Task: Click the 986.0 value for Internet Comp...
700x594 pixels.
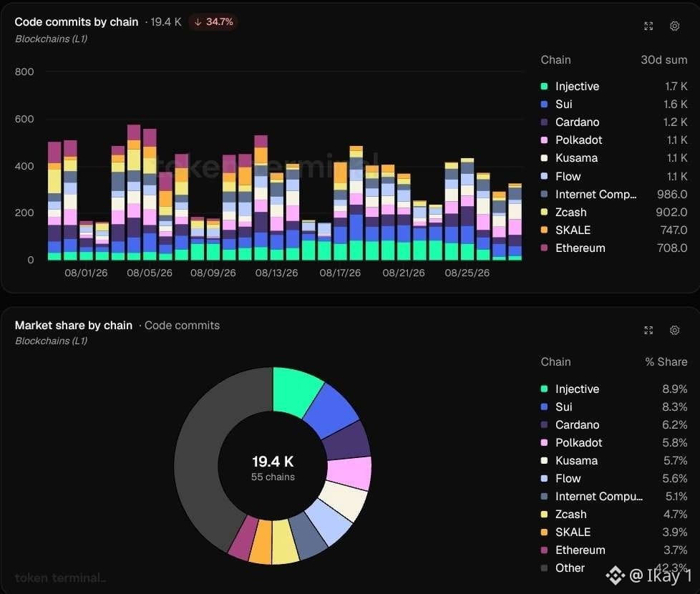Action: pyautogui.click(x=672, y=194)
